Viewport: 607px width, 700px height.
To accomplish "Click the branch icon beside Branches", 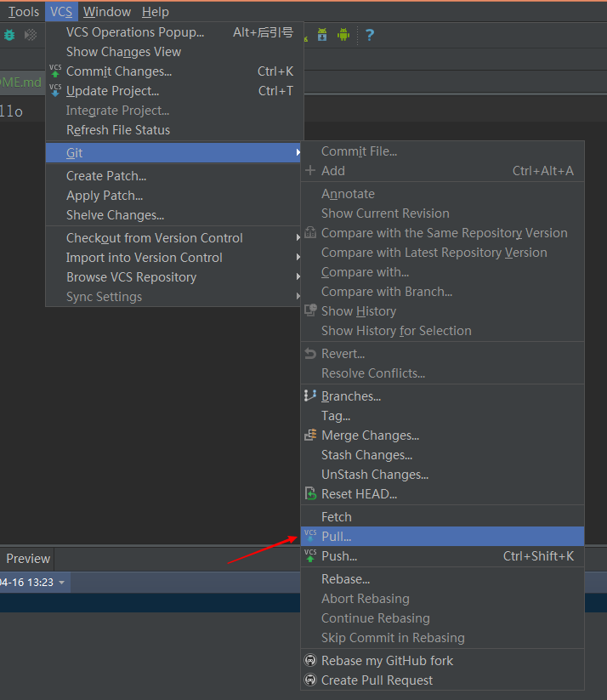I will (310, 396).
